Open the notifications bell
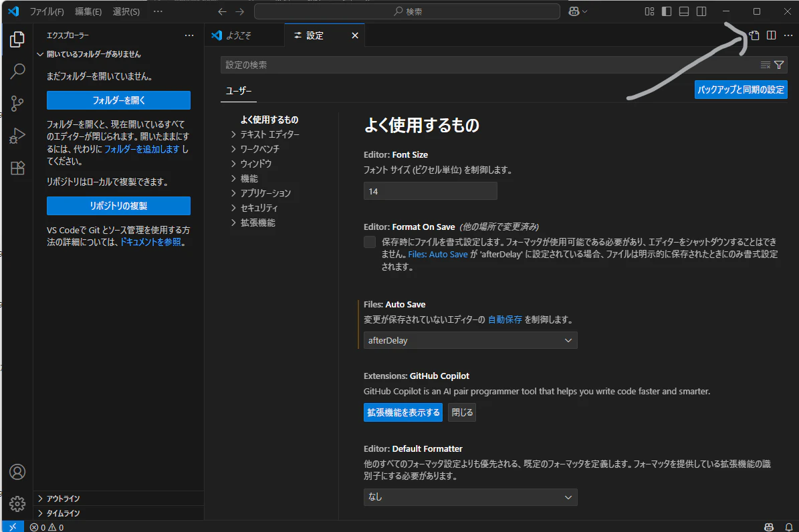Screen dimensions: 799x532 point(788,527)
